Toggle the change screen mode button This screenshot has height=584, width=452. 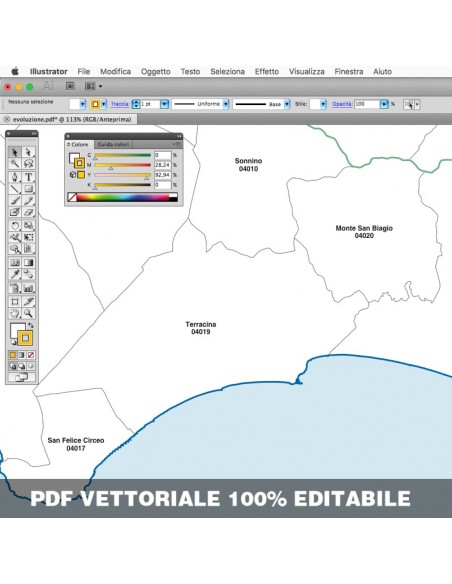point(22,377)
